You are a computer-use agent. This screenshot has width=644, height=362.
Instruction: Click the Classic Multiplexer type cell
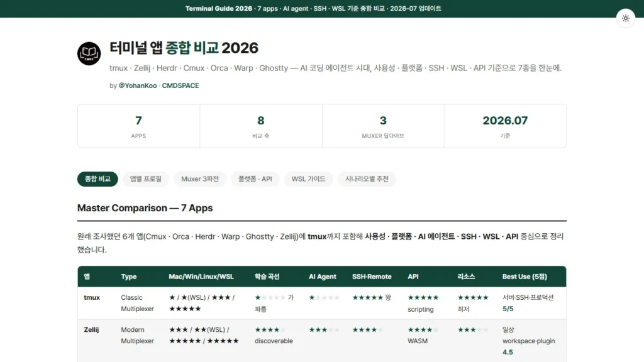click(137, 303)
